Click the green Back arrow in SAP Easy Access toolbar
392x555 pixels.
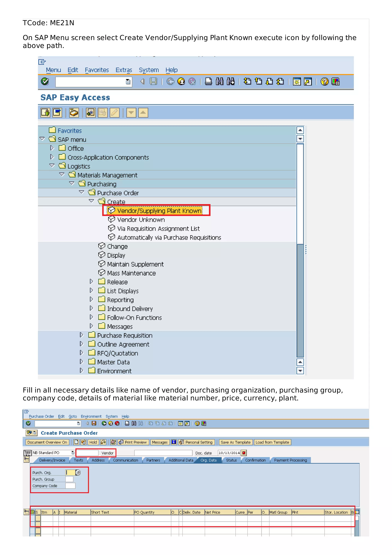tap(170, 81)
